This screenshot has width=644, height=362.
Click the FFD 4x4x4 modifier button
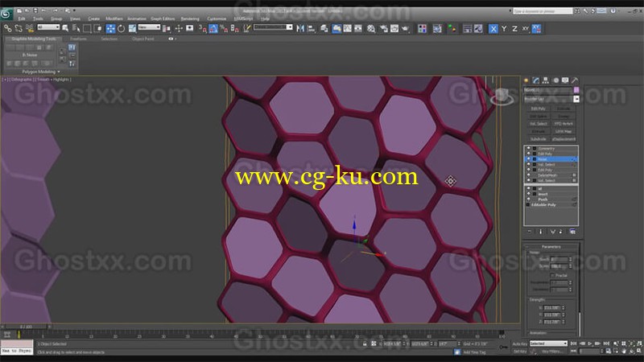[563, 124]
